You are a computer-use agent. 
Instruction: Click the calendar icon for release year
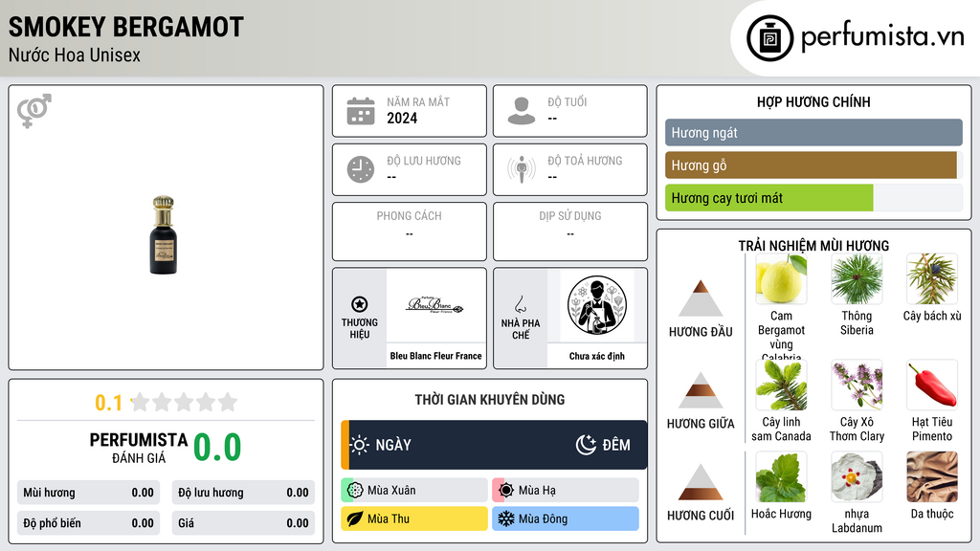[361, 111]
